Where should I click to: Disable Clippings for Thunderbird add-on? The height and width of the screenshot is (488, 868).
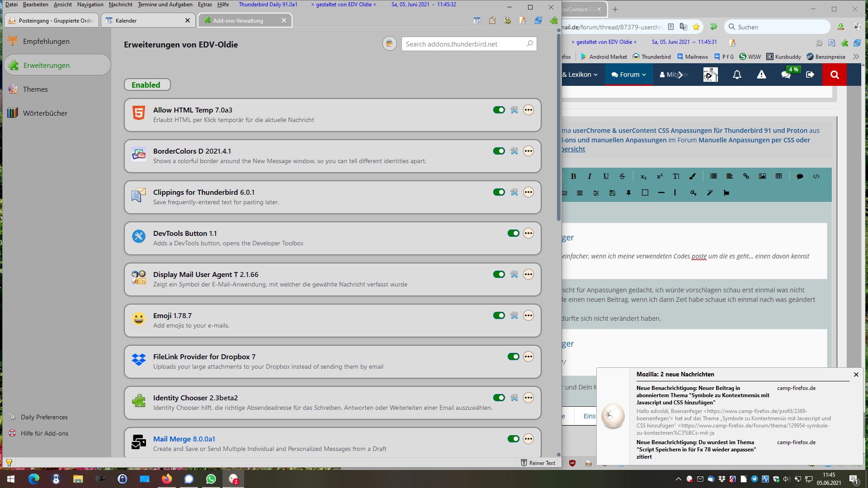499,192
